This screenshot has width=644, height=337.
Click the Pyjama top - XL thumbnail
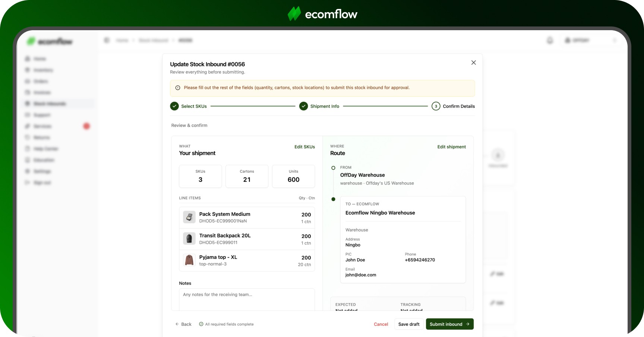click(x=189, y=260)
